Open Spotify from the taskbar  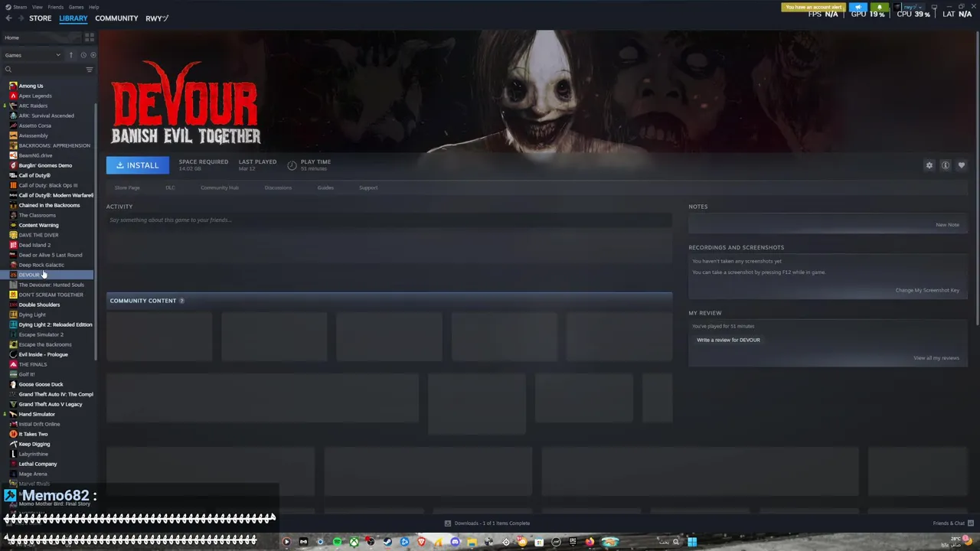[x=337, y=542]
